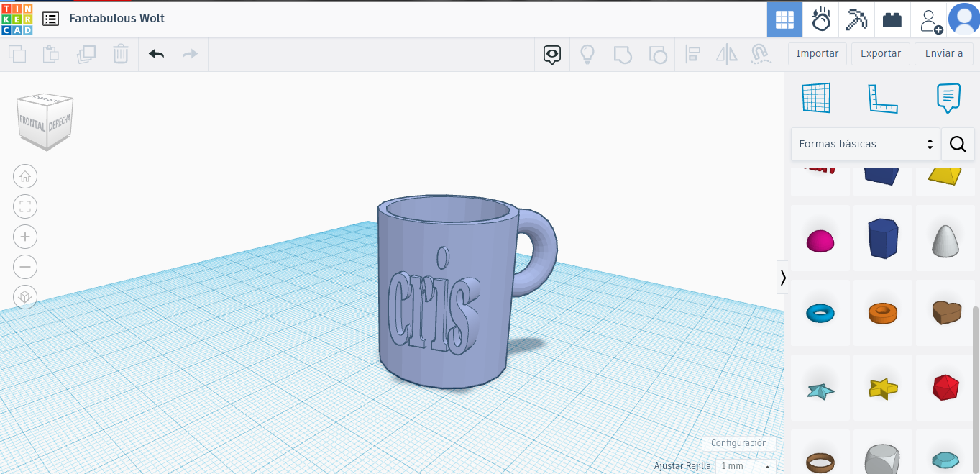Select the white paraboloid shape

945,239
